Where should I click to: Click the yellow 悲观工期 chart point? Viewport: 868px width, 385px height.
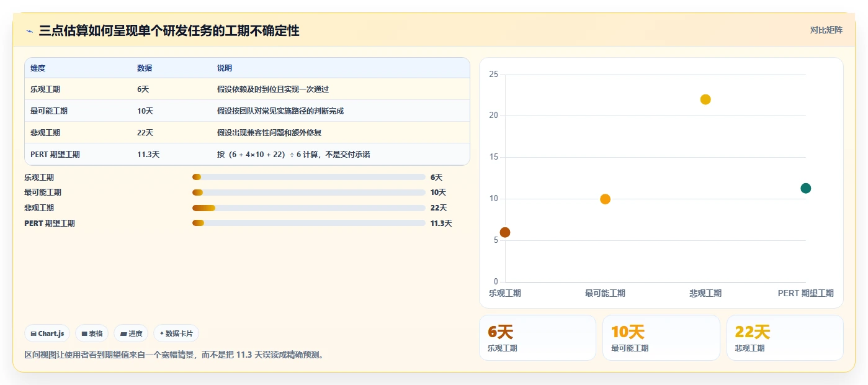(x=705, y=99)
